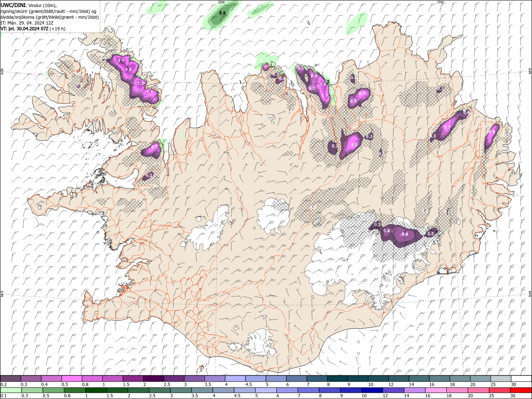
Task: Click lower violet swatch between 14 and 16
Action: coord(414,390)
